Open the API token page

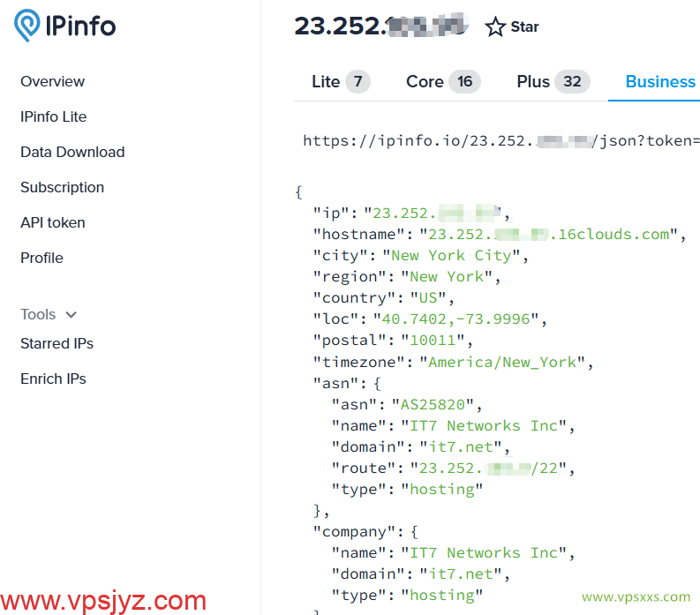pos(53,222)
